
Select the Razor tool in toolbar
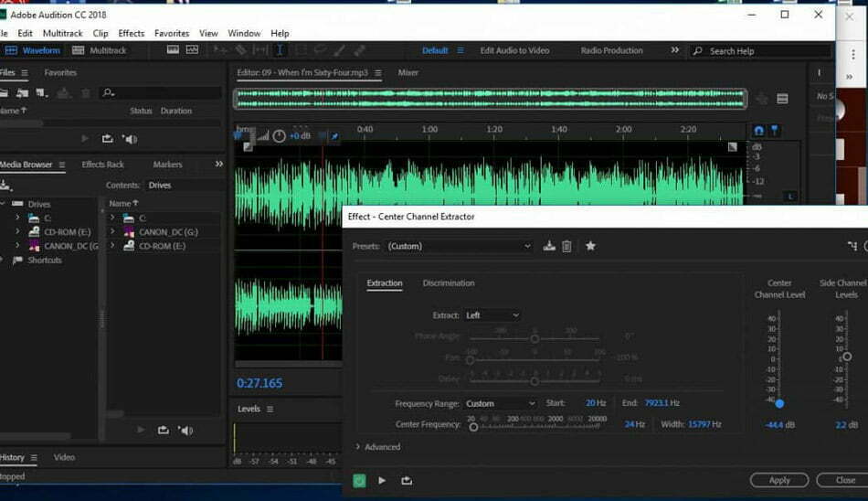click(x=241, y=50)
